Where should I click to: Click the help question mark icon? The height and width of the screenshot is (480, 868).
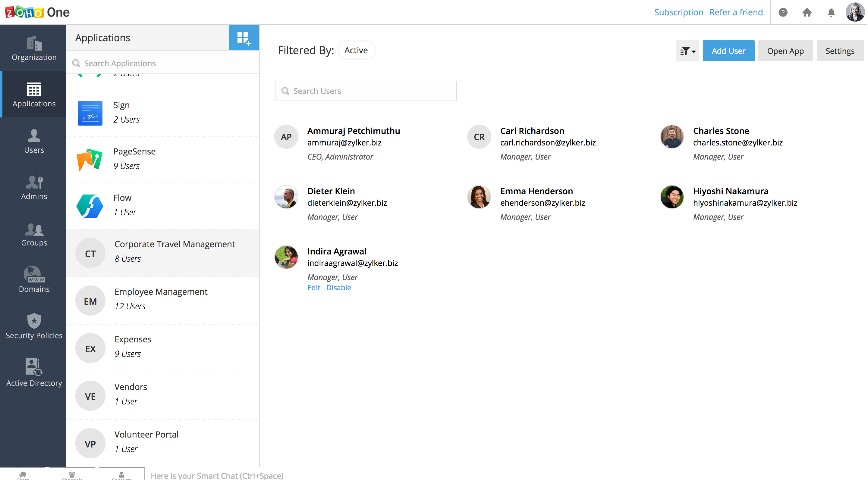click(783, 12)
